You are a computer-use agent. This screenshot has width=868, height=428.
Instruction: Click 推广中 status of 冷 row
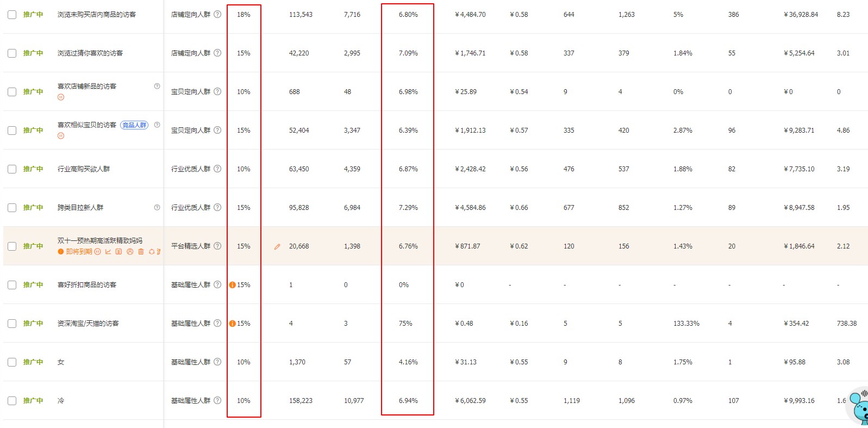[x=33, y=400]
